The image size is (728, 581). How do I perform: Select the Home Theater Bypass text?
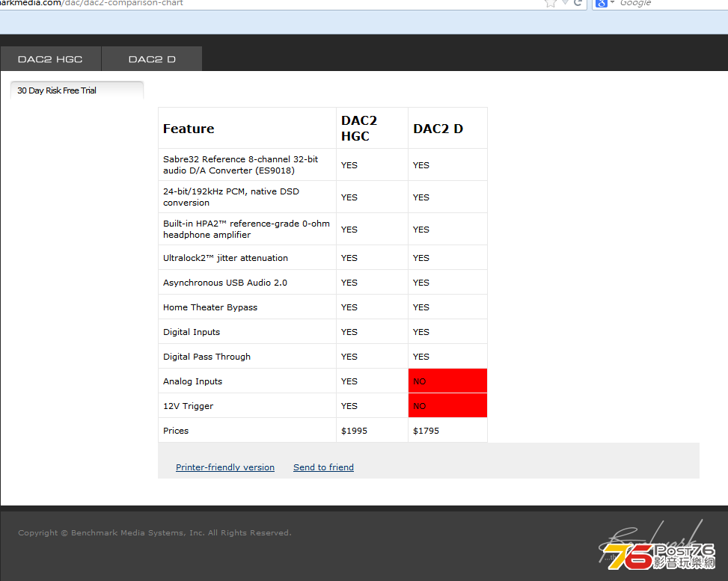click(x=210, y=307)
